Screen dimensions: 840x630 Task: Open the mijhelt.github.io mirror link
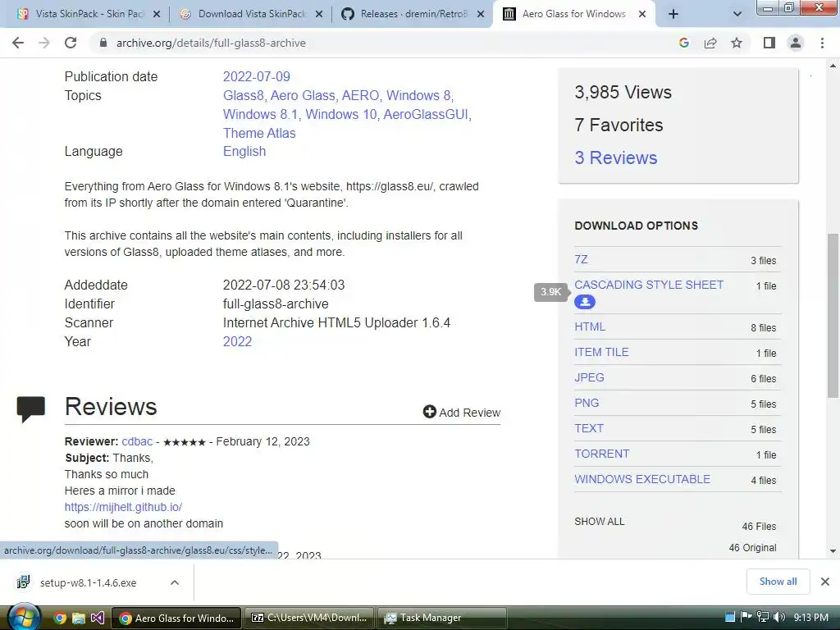(123, 507)
